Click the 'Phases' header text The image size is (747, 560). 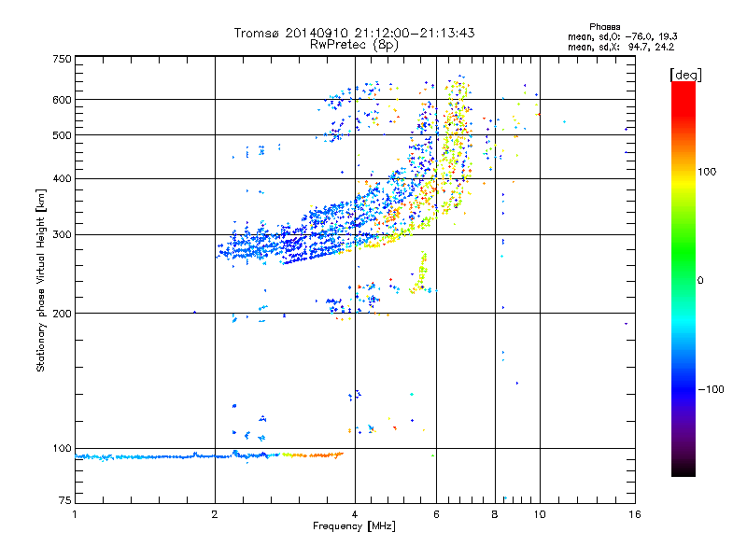click(x=604, y=27)
